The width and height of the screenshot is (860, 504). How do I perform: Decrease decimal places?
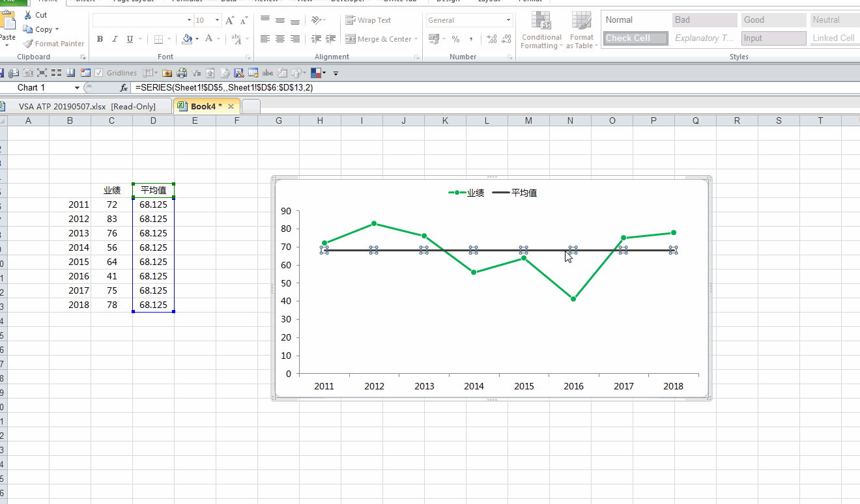pos(507,39)
